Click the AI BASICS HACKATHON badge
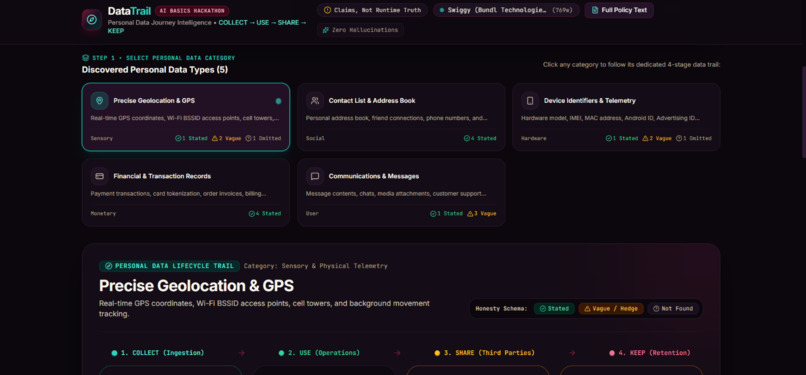Screen dimensions: 806x375 point(192,11)
